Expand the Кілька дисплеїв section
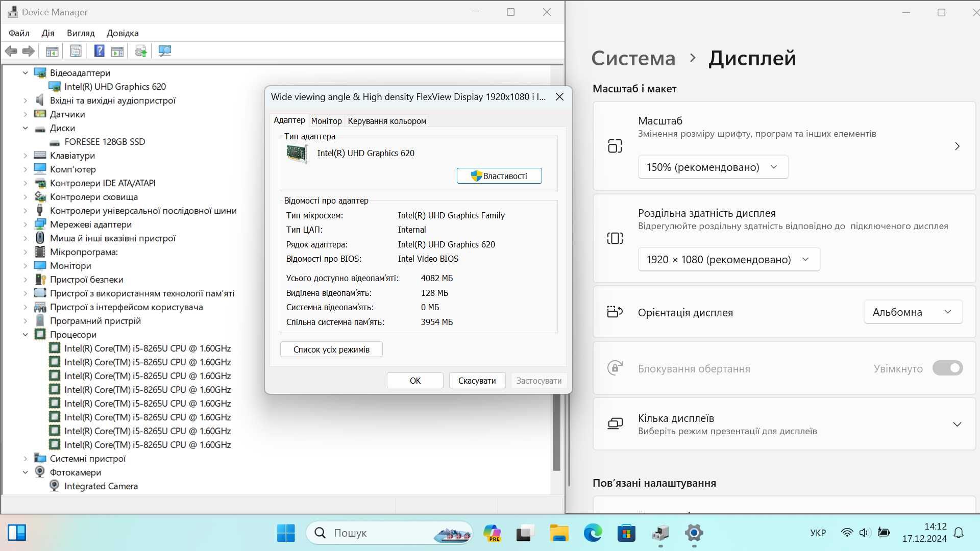 click(x=957, y=424)
